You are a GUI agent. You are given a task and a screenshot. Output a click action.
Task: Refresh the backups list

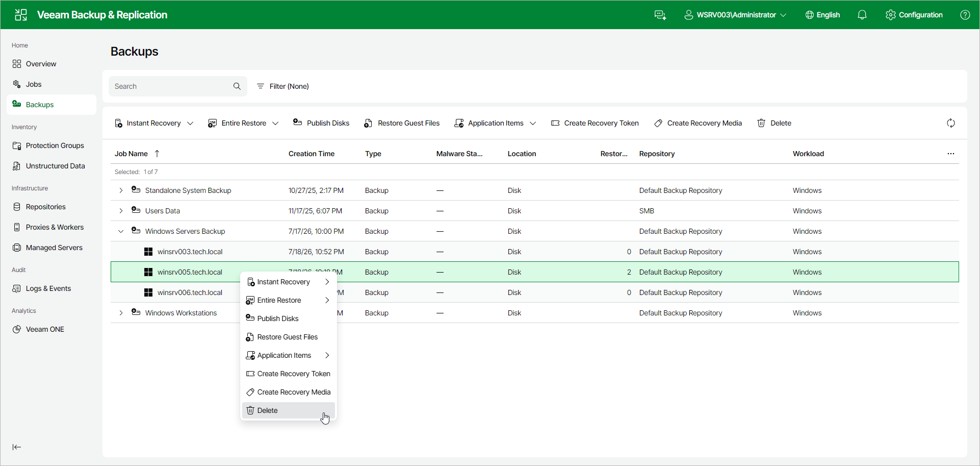(951, 123)
